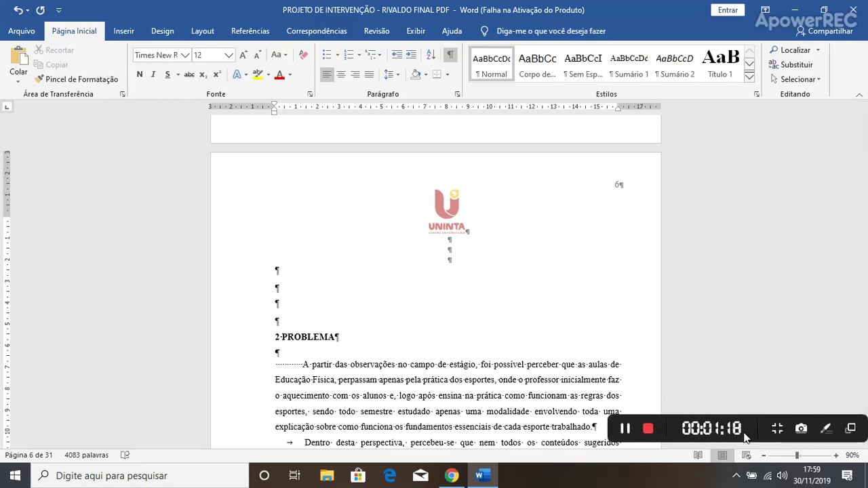Justify the paragraph text
This screenshot has height=488, width=868.
click(369, 75)
